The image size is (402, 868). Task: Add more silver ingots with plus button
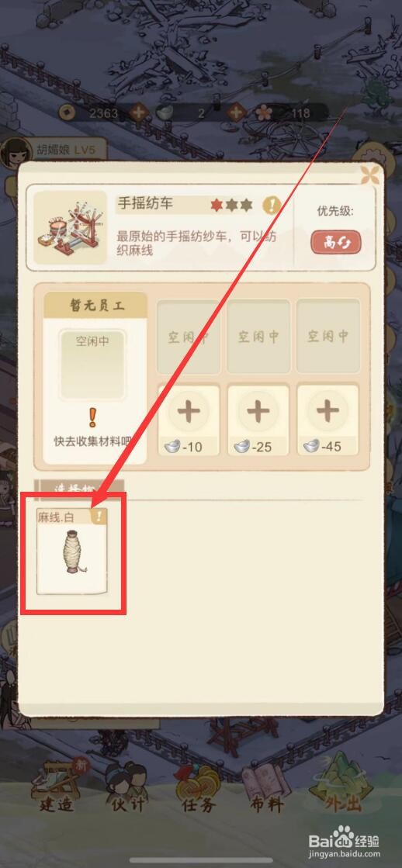(x=237, y=113)
